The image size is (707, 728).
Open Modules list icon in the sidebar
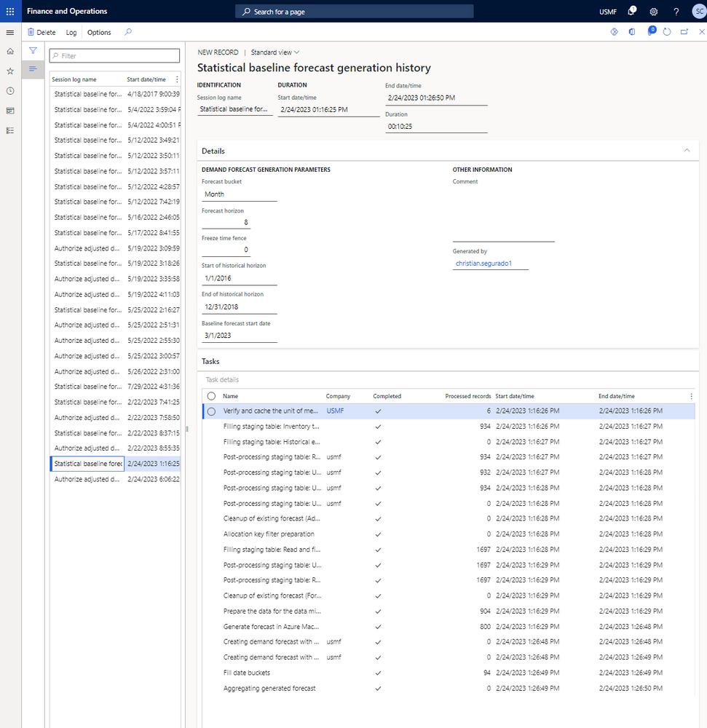(10, 130)
